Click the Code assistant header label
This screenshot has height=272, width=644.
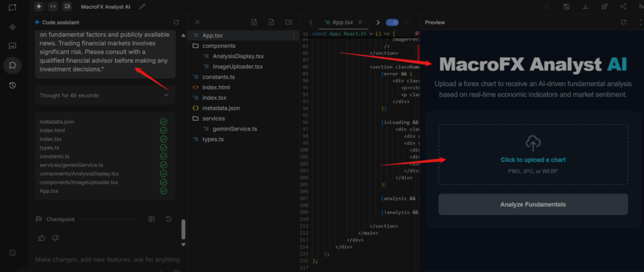click(x=61, y=22)
